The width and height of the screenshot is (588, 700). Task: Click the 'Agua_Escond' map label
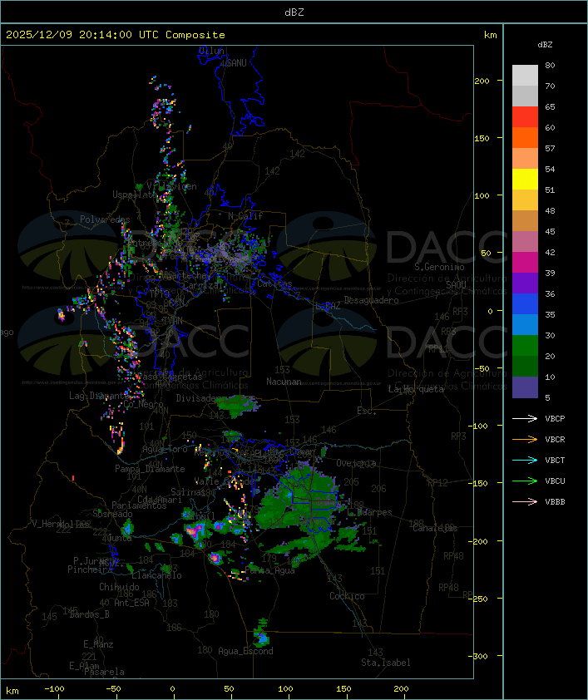coord(245,651)
